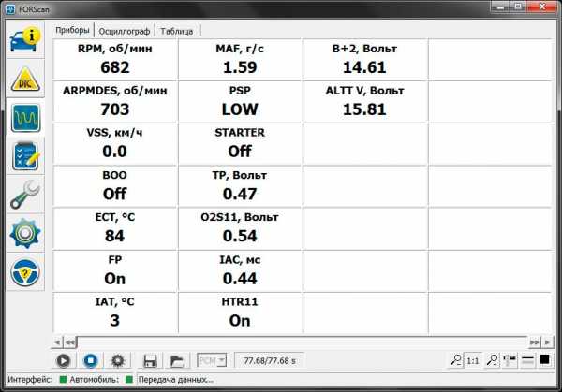Open the DTC trouble codes section
The height and width of the screenshot is (392, 562).
(24, 80)
